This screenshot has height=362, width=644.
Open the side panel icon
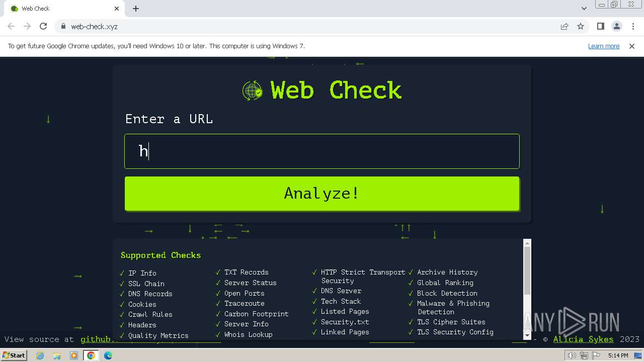coord(601,26)
